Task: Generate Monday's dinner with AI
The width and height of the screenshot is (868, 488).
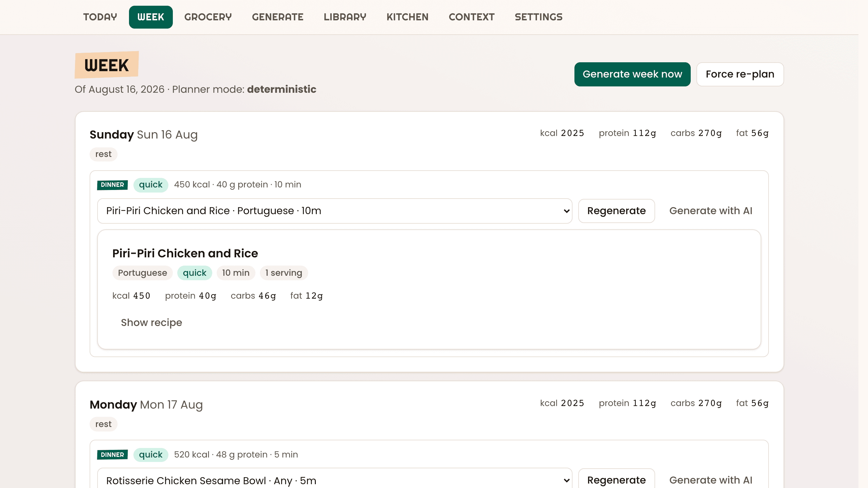Action: [711, 480]
